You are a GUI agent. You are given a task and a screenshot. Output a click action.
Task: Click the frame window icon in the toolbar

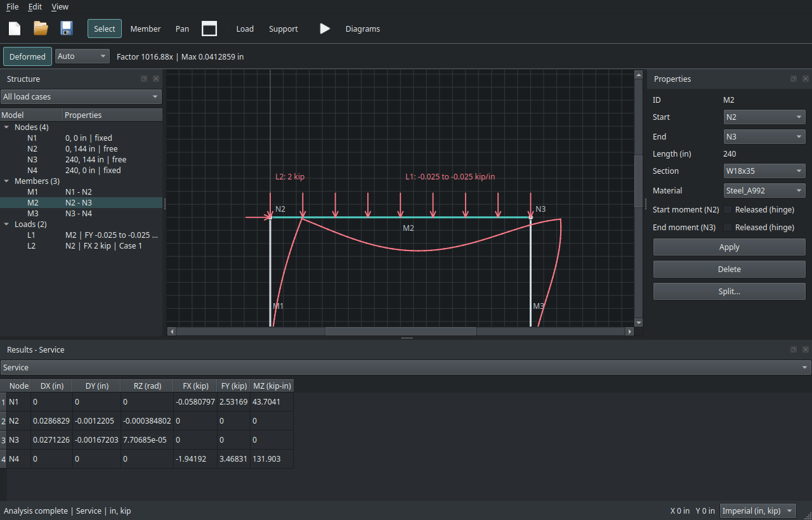click(209, 29)
